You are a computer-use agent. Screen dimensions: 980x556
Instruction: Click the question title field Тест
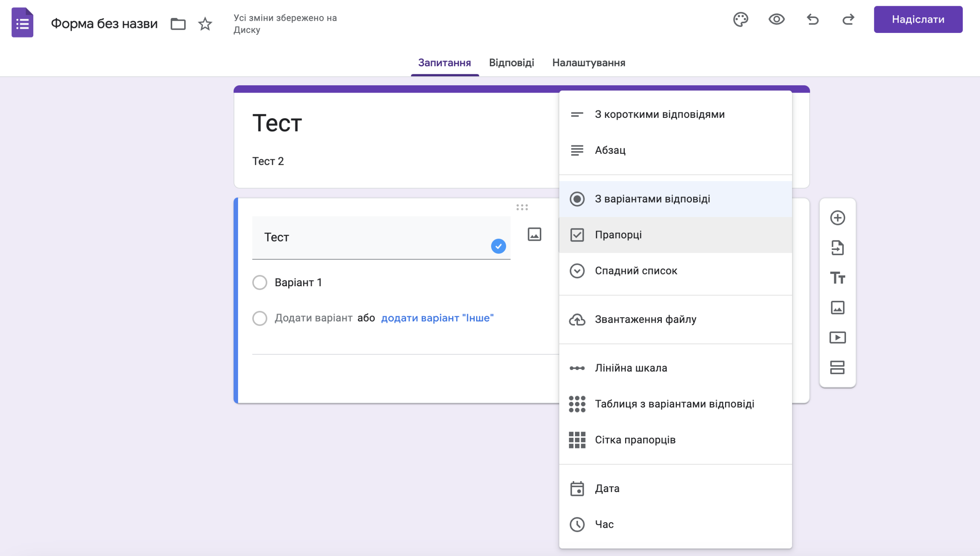[381, 238]
